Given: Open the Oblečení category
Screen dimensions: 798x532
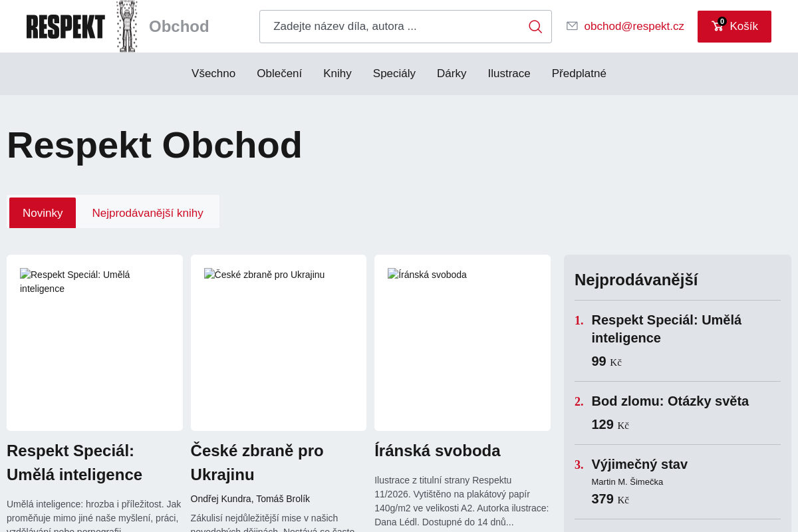Looking at the screenshot, I should click(279, 74).
